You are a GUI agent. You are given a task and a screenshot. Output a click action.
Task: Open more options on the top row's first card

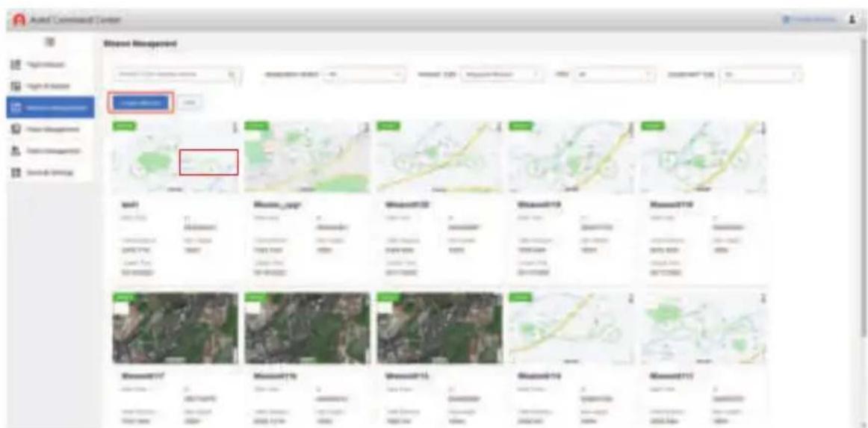pos(236,127)
